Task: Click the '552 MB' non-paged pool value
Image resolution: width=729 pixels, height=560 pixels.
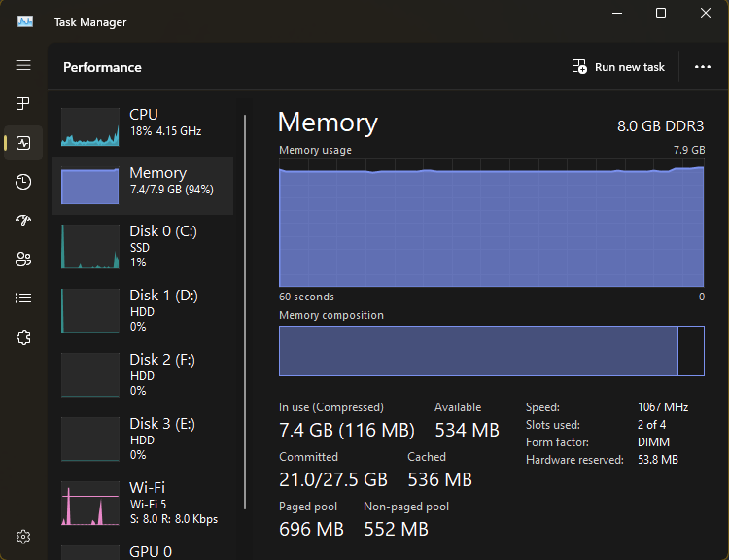Action: pyautogui.click(x=396, y=529)
